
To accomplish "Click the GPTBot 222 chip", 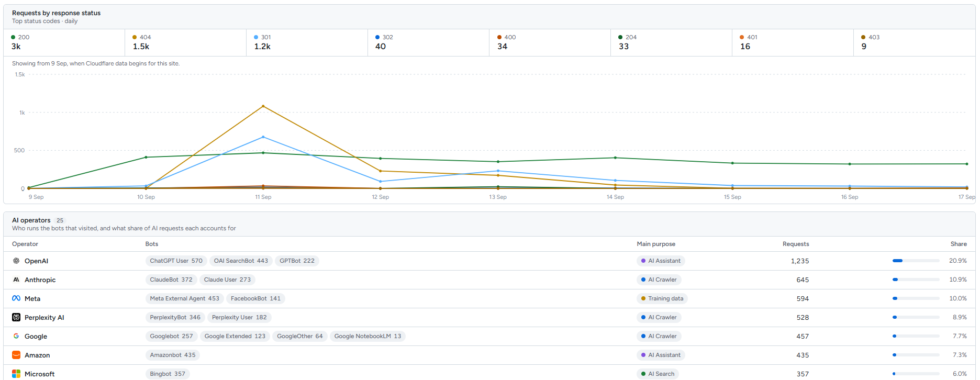I will [297, 261].
